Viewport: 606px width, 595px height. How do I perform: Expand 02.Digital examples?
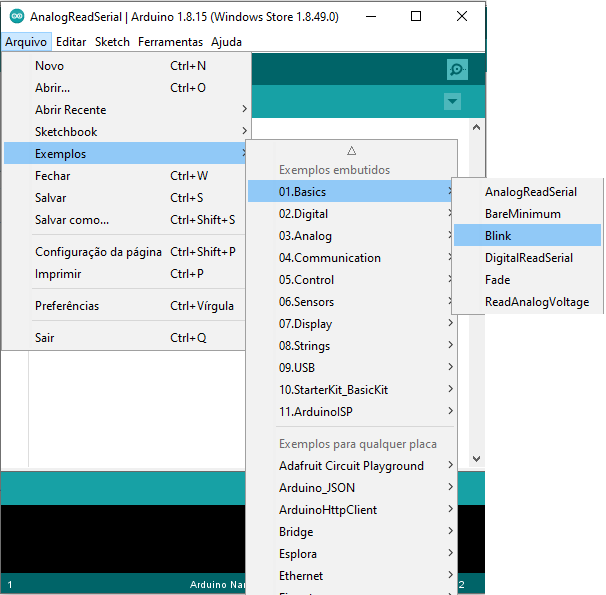tap(351, 214)
